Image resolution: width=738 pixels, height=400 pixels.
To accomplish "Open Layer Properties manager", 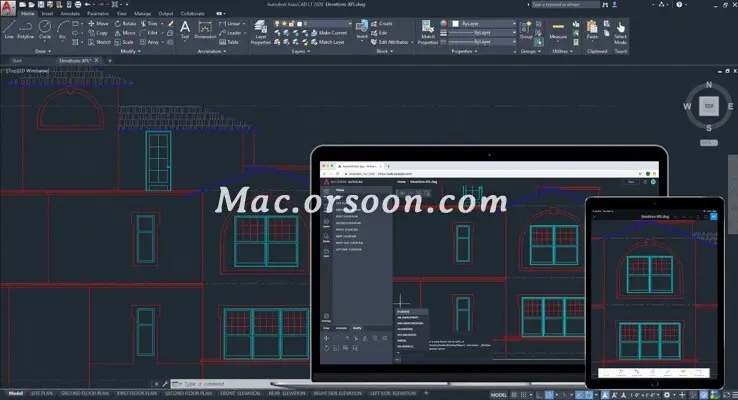I will point(260,32).
